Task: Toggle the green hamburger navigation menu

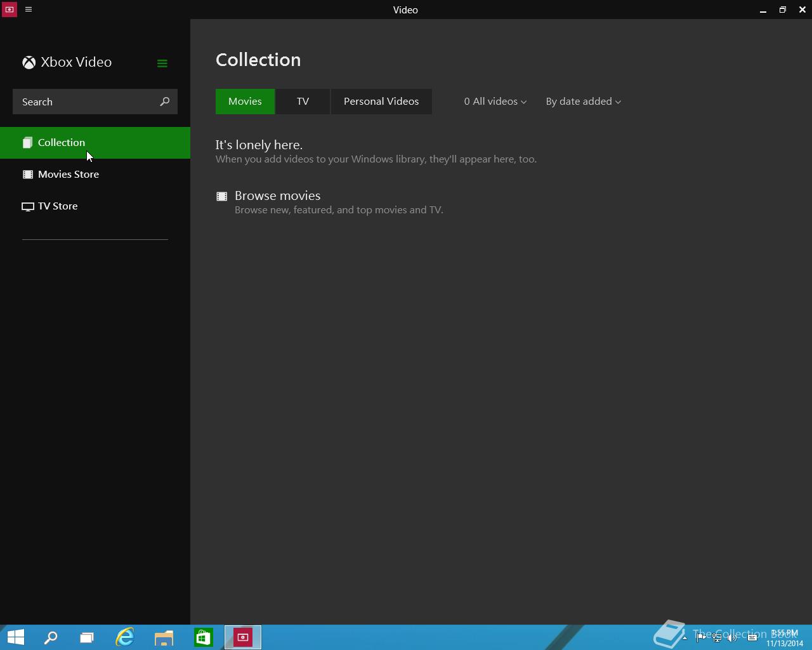Action: [162, 63]
